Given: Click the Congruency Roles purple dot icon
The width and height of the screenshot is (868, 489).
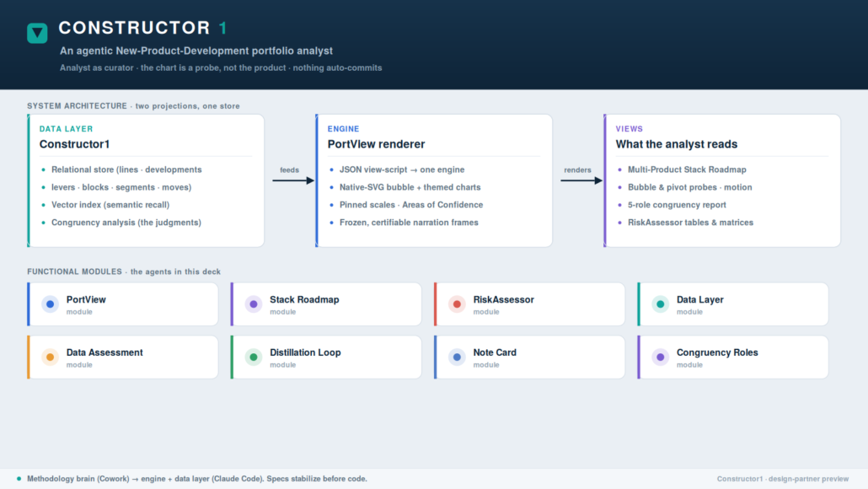Looking at the screenshot, I should (661, 357).
